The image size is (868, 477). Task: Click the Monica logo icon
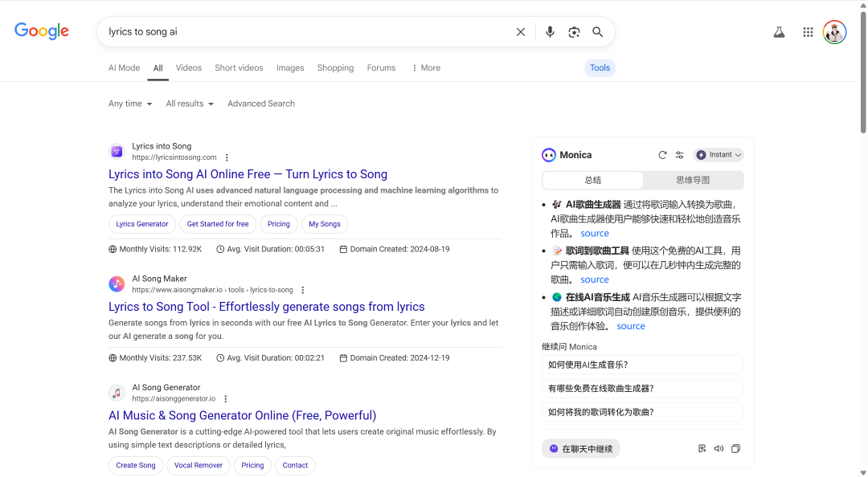coord(549,155)
